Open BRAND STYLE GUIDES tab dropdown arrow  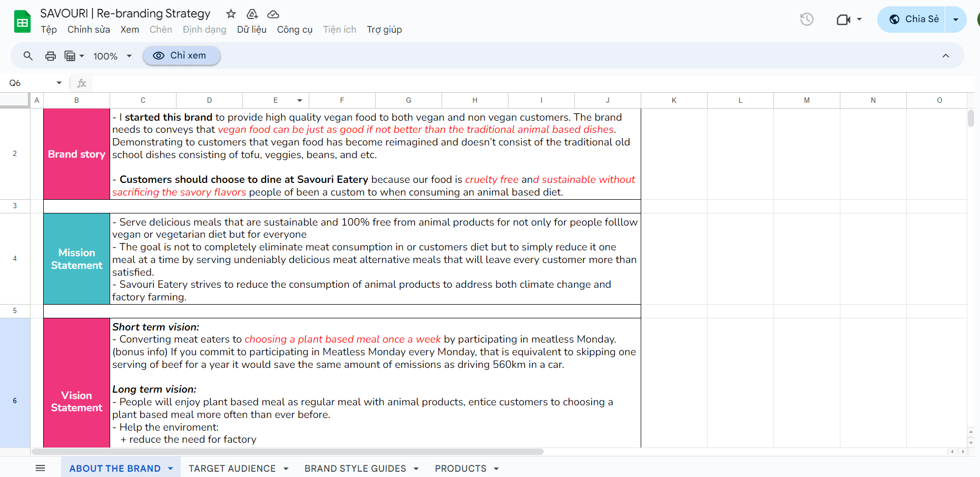(x=416, y=469)
